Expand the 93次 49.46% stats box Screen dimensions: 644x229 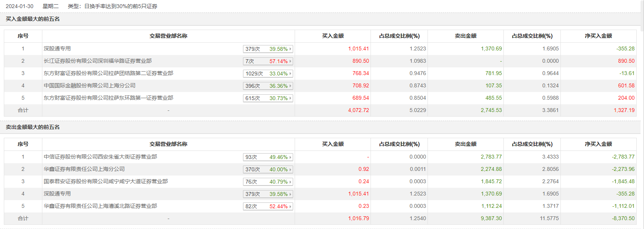tap(268, 157)
